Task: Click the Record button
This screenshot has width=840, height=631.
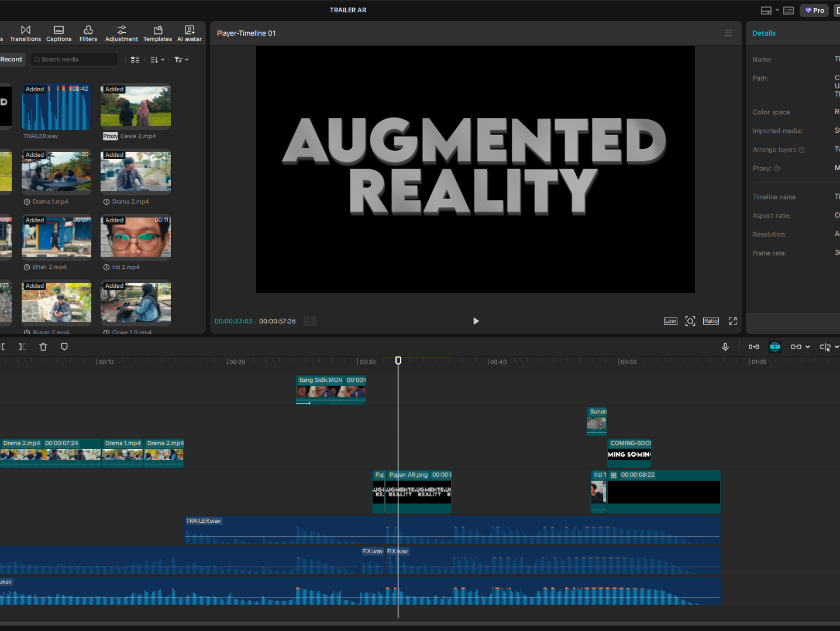Action: point(11,60)
